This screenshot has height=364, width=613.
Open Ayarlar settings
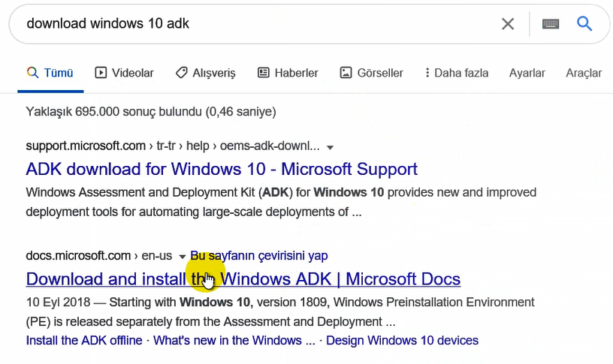[527, 73]
